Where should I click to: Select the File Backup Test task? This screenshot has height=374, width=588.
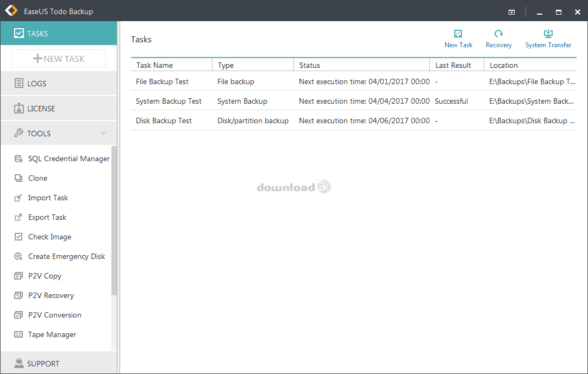[162, 81]
